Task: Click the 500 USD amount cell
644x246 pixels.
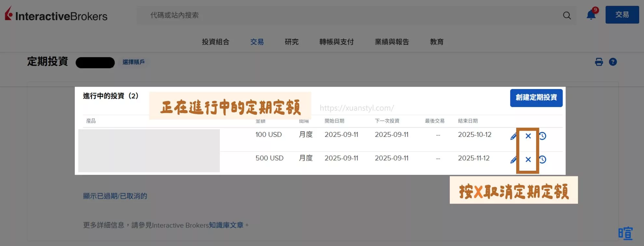Action: click(x=269, y=158)
